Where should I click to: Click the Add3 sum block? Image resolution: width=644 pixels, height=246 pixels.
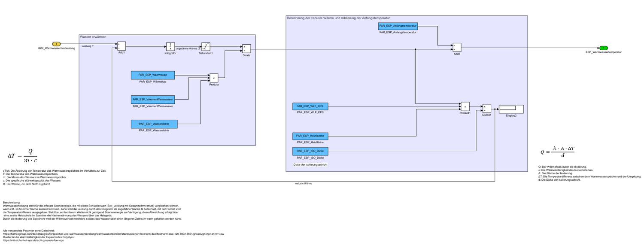(x=456, y=47)
